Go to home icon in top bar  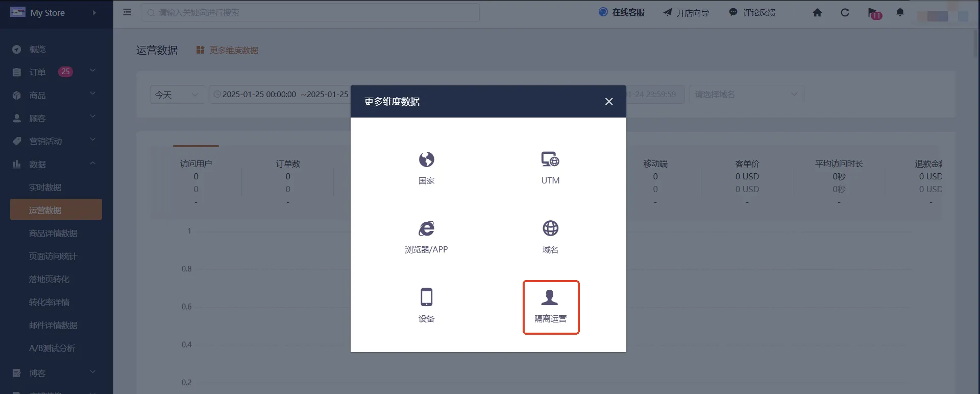(x=817, y=13)
